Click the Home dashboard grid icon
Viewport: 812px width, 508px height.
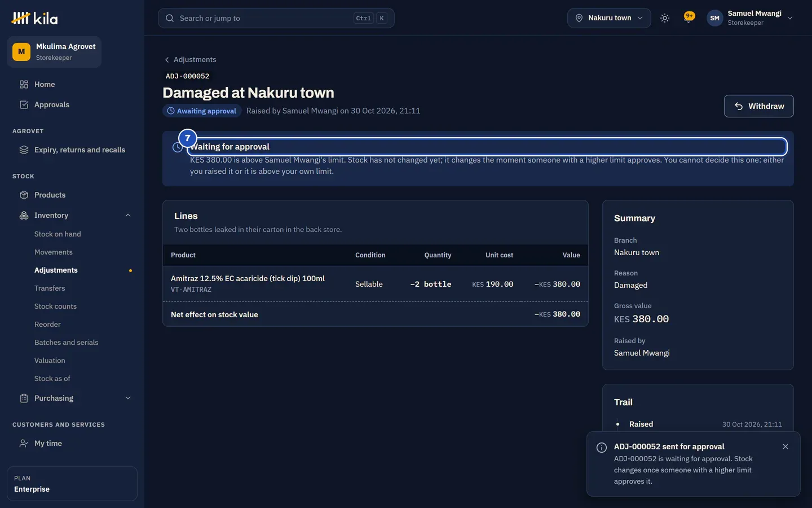click(x=24, y=84)
